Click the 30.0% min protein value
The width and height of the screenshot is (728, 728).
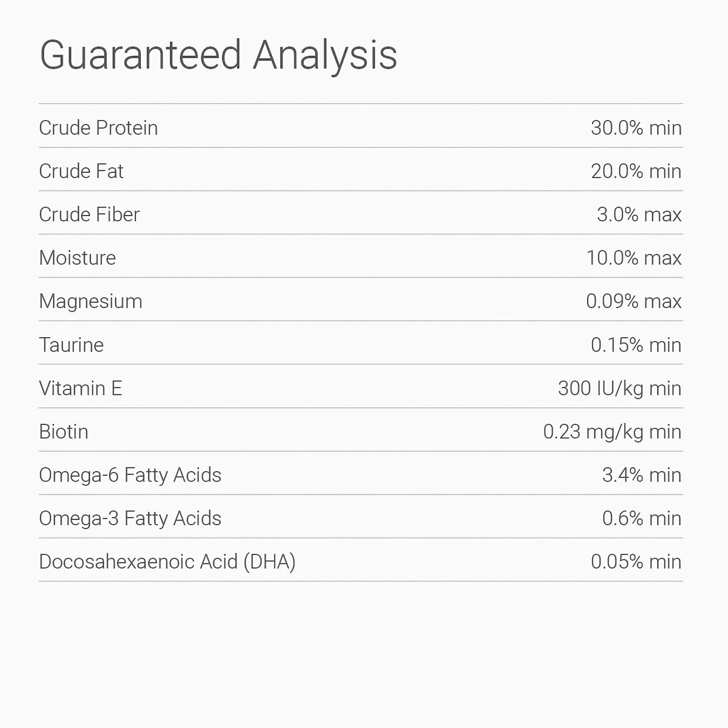pos(636,128)
